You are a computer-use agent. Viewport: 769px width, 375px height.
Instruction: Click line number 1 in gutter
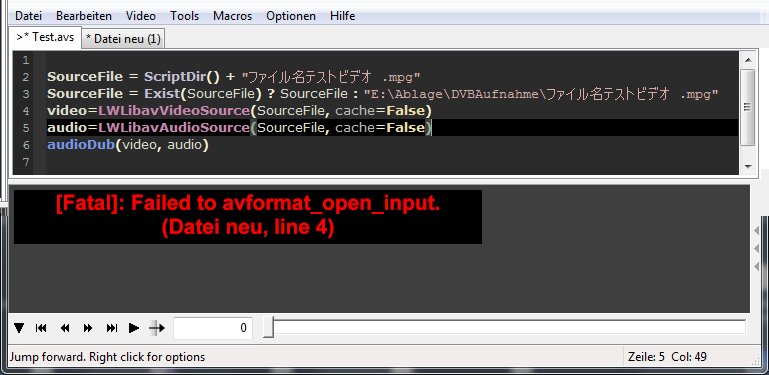(x=26, y=60)
